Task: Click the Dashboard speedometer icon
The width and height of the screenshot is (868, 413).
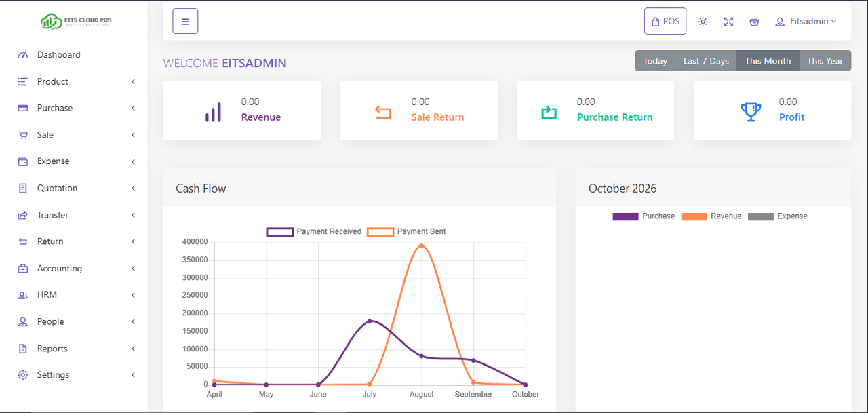Action: pyautogui.click(x=23, y=55)
